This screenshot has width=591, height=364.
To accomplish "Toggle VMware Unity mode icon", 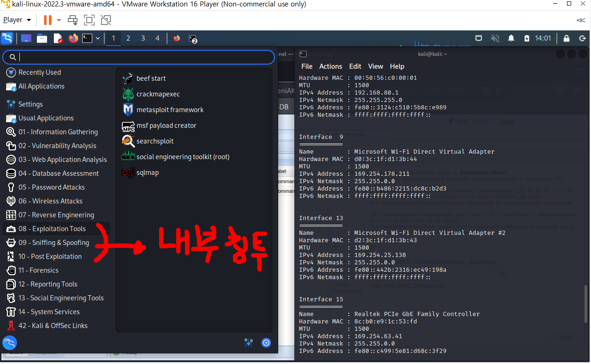I will pyautogui.click(x=106, y=20).
